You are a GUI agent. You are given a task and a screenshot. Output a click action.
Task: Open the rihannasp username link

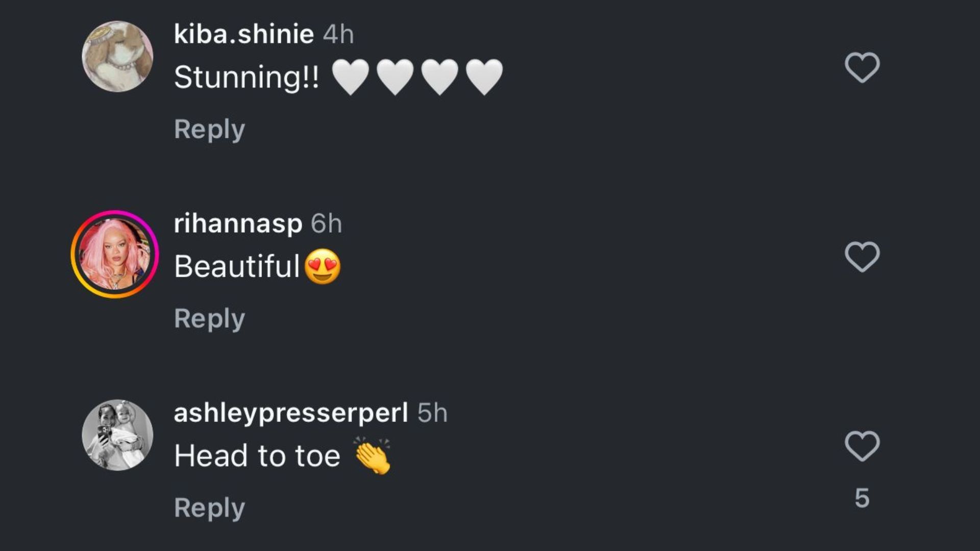(x=238, y=224)
